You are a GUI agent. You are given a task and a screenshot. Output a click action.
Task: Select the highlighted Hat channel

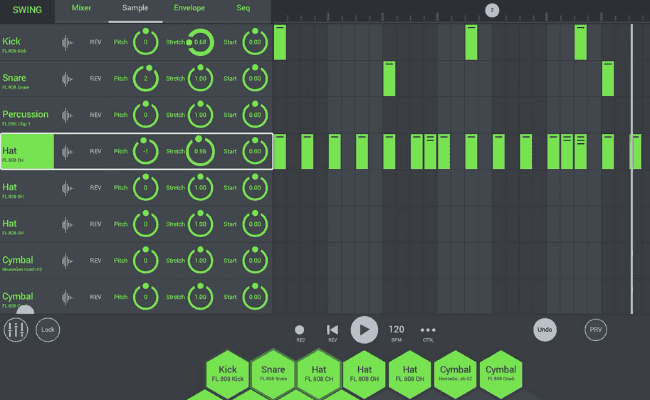[27, 151]
